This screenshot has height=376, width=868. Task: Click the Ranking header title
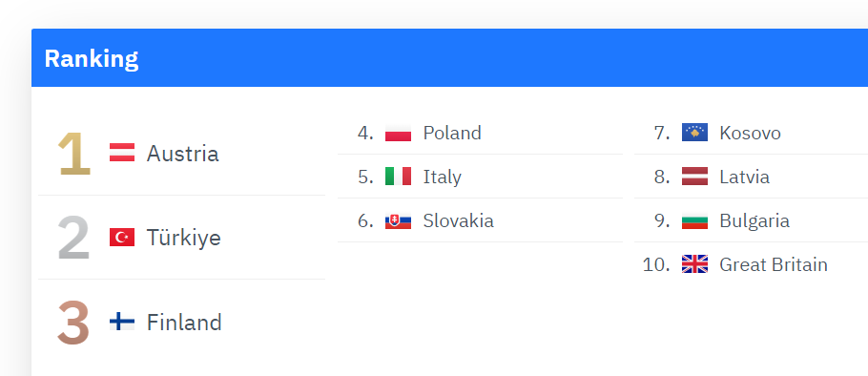pyautogui.click(x=92, y=58)
